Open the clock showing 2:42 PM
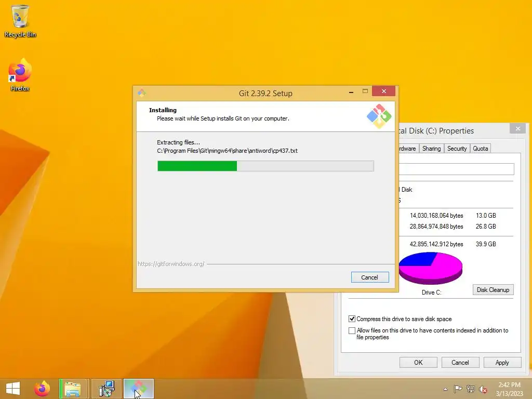This screenshot has width=532, height=399. coord(509,389)
